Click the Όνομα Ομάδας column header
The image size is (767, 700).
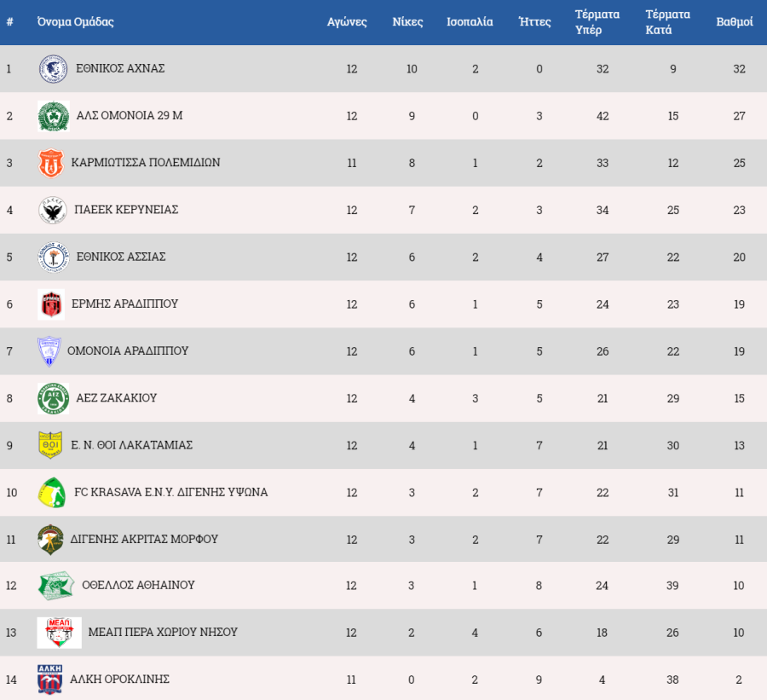click(x=75, y=22)
